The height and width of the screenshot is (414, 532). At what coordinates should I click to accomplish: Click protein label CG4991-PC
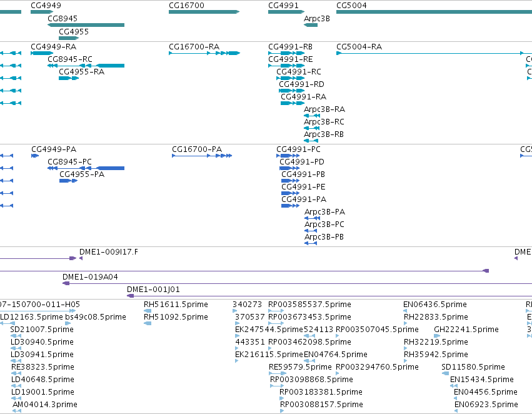tap(299, 149)
